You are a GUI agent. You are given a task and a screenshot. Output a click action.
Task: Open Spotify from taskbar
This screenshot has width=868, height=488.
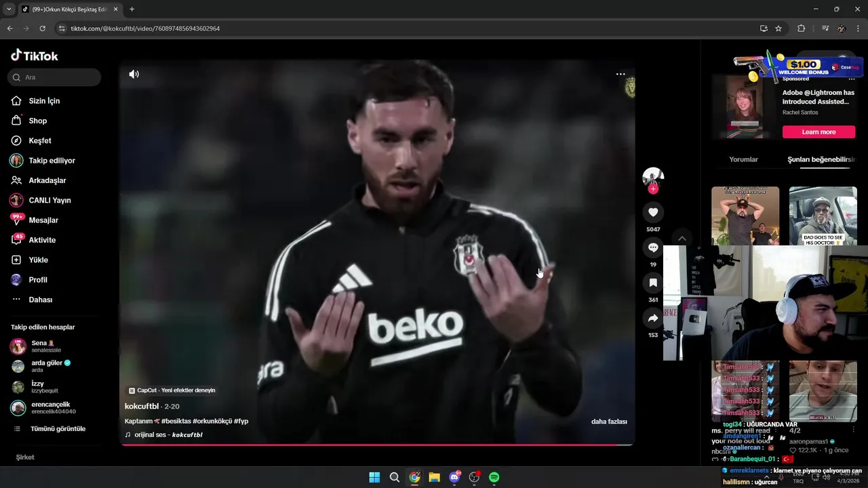tap(494, 477)
